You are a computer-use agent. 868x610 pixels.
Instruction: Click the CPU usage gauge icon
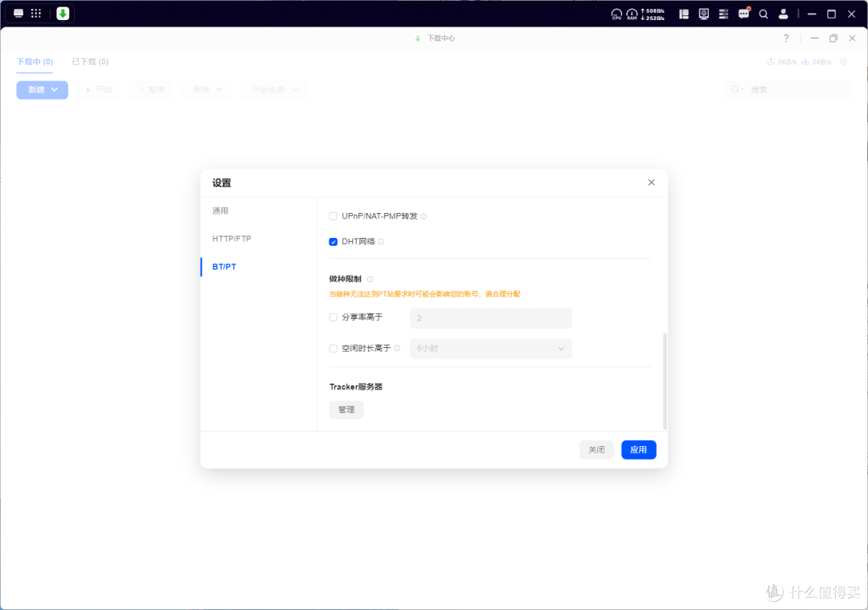616,14
